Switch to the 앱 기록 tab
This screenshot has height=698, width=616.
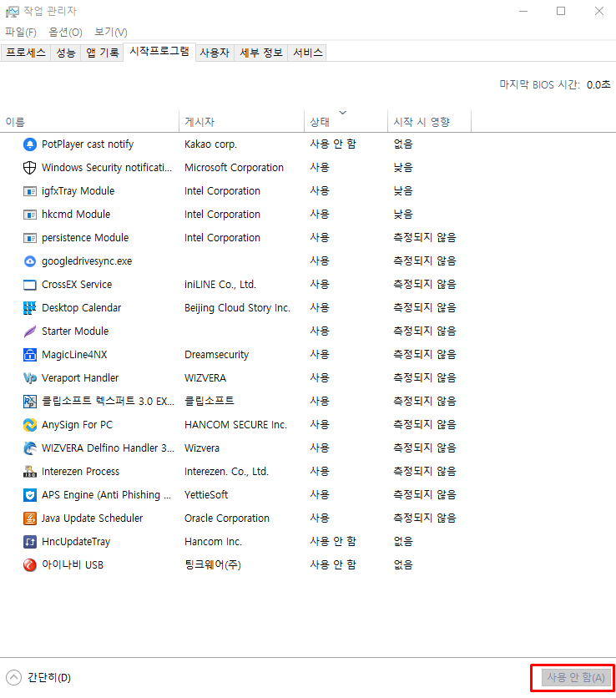[103, 53]
